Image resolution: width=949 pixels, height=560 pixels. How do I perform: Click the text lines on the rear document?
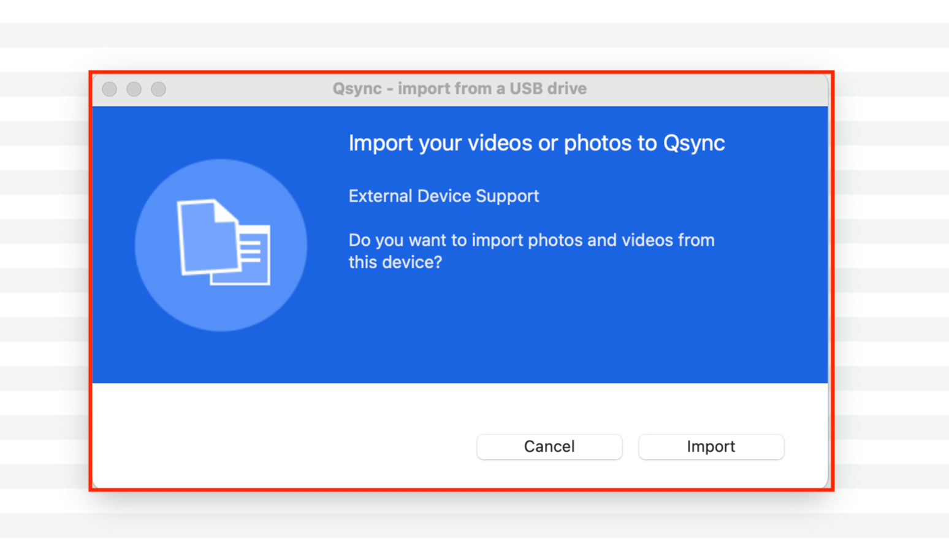point(250,251)
